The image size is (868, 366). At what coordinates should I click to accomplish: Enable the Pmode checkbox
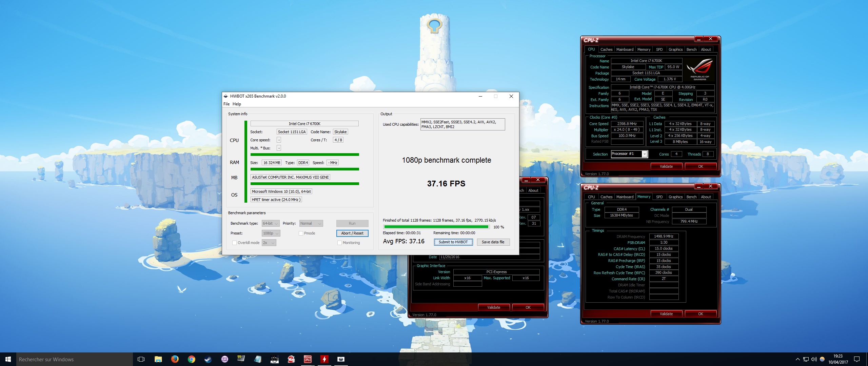click(301, 233)
